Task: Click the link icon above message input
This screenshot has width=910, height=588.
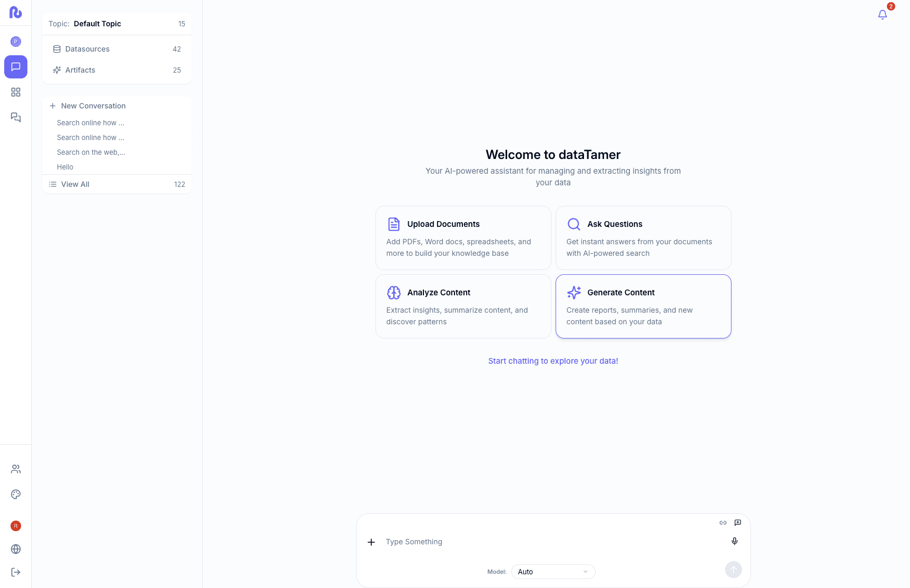Action: [x=723, y=523]
